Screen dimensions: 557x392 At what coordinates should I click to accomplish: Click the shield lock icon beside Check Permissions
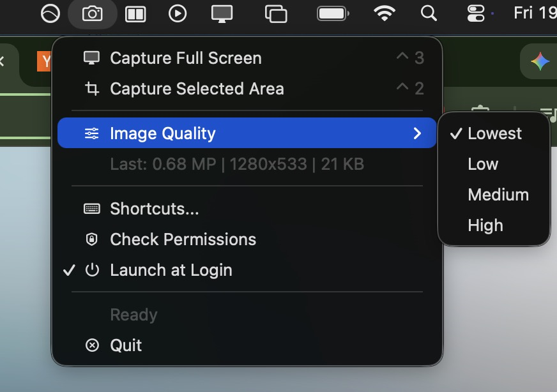tap(91, 239)
